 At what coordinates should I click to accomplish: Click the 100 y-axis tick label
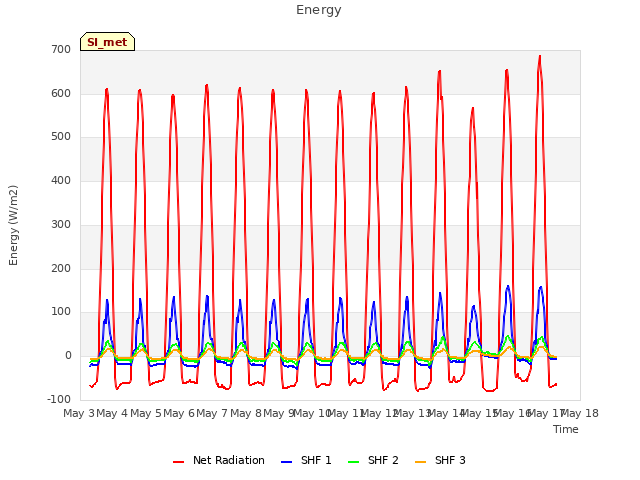pyautogui.click(x=61, y=312)
